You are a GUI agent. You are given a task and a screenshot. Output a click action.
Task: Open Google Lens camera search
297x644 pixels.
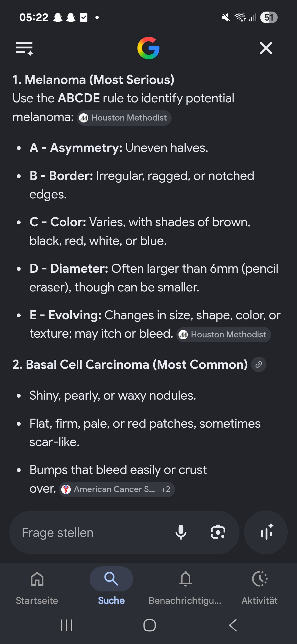(x=218, y=532)
